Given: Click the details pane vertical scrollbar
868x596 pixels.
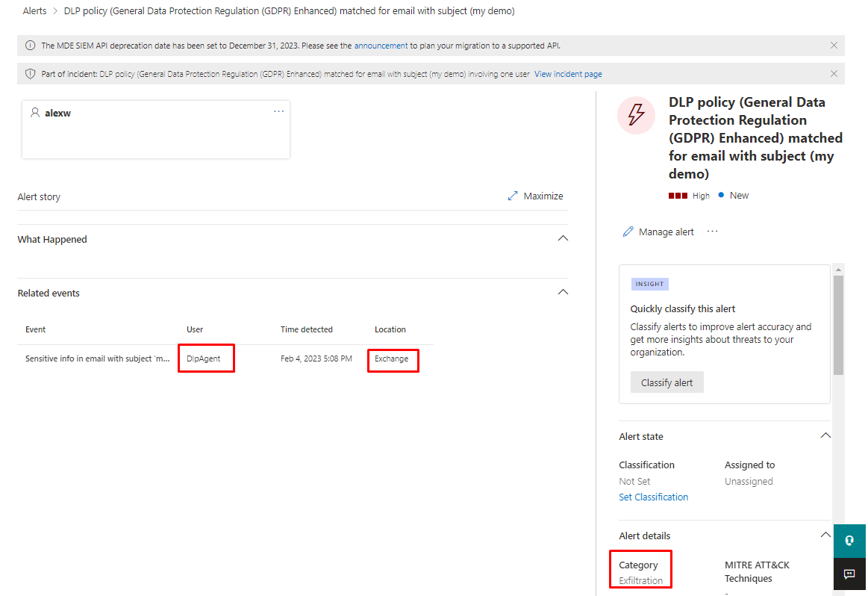Looking at the screenshot, I should (838, 325).
